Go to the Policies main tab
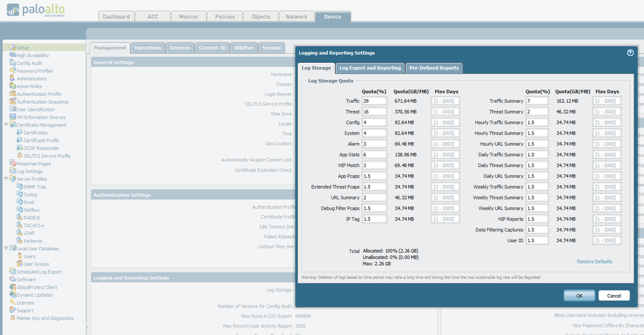This screenshot has height=335, width=644. tap(224, 17)
